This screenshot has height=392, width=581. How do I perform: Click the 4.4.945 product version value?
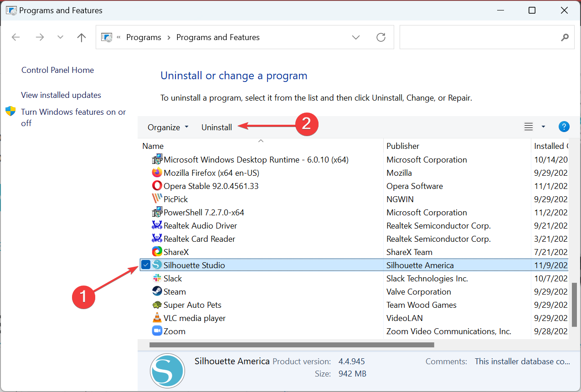[352, 361]
